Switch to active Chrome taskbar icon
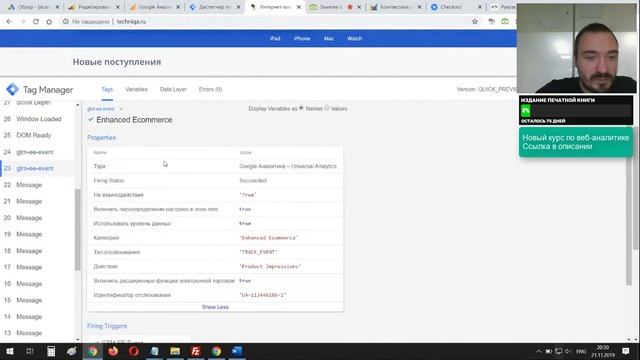The width and height of the screenshot is (640, 360). [x=93, y=351]
